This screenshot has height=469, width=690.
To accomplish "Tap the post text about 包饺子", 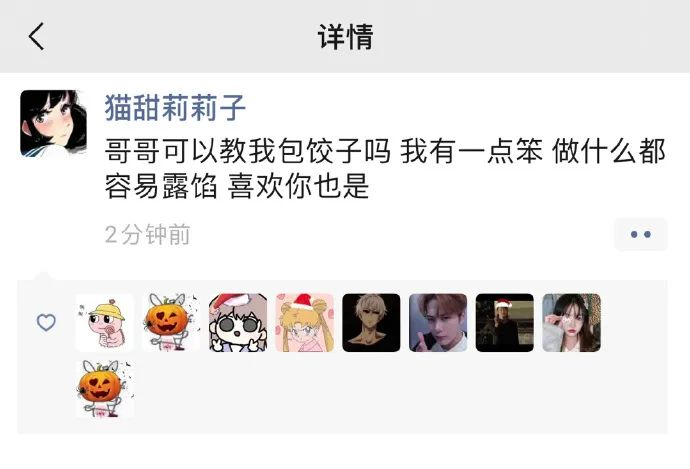I will pos(385,169).
